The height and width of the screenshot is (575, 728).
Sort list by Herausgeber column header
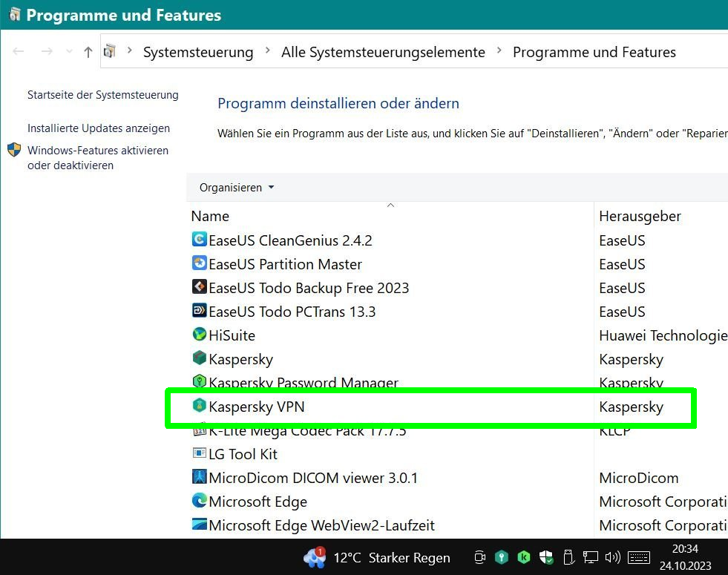tap(640, 216)
